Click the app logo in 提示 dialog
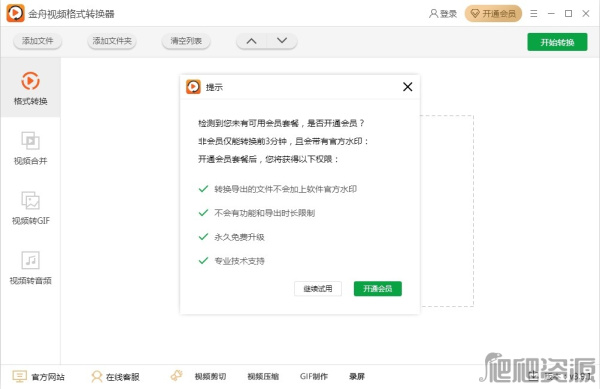The image size is (600, 389). click(x=193, y=87)
